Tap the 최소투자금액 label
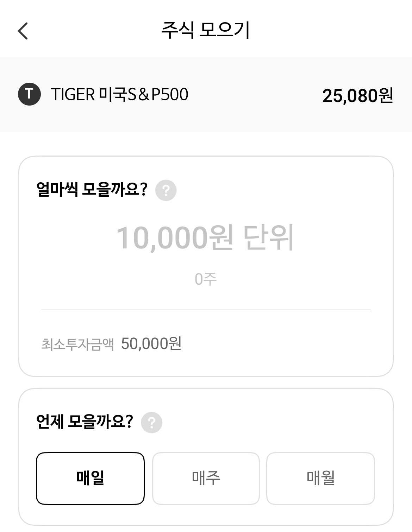The image size is (412, 532). coord(77,344)
